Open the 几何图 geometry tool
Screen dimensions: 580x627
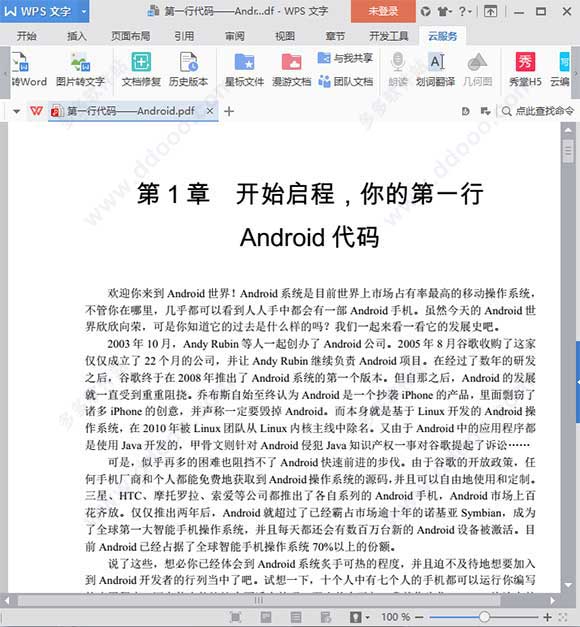tap(477, 70)
